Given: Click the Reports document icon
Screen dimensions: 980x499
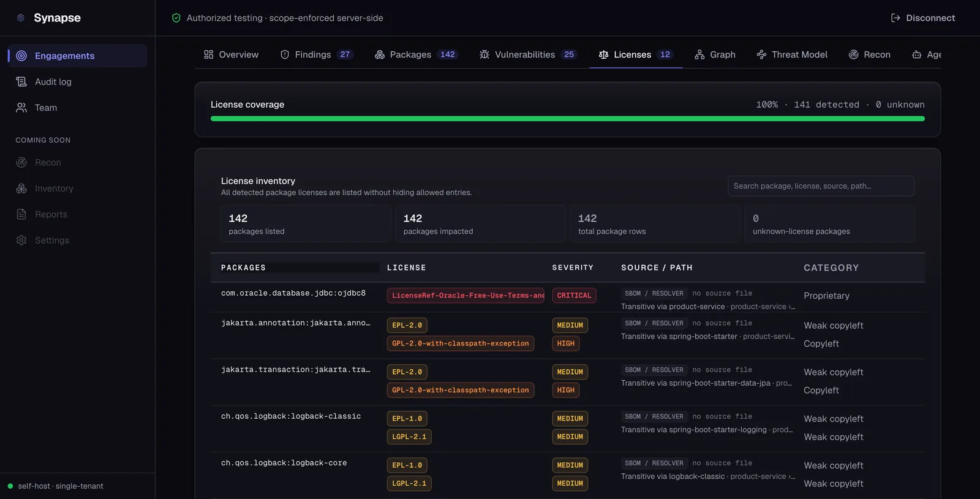Looking at the screenshot, I should point(21,214).
